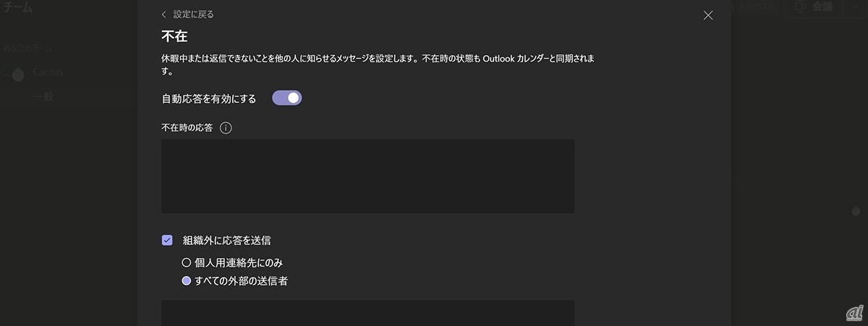Click the external reply text box at bottom
Viewport: 868px width, 326px height.
point(367,313)
